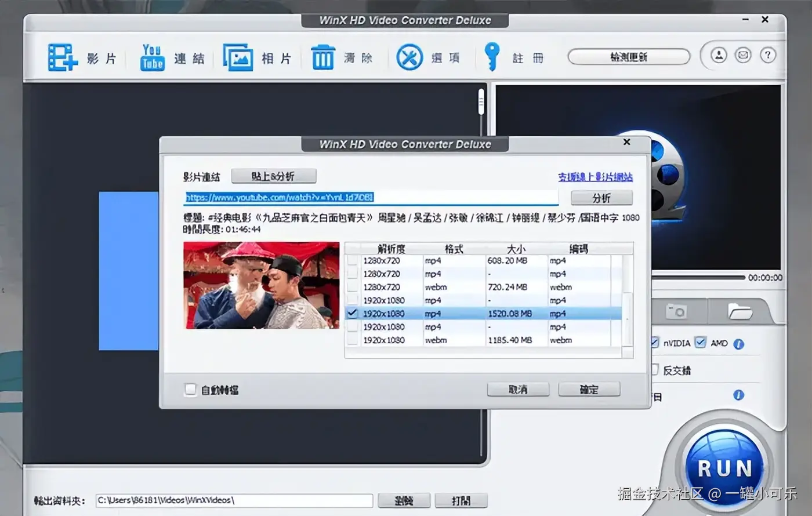Open the YouTube link downloader icon
812x516 pixels.
[153, 57]
